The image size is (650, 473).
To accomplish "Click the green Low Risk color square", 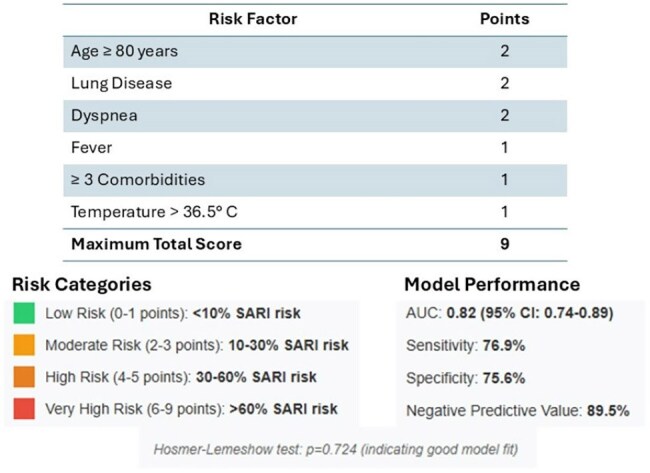I will [x=24, y=313].
